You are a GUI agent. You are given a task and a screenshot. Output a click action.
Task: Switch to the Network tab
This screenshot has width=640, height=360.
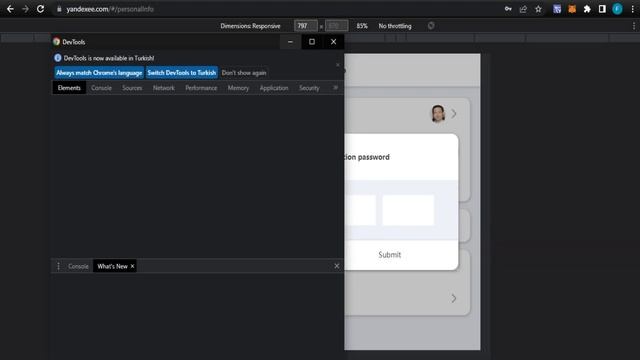(163, 88)
